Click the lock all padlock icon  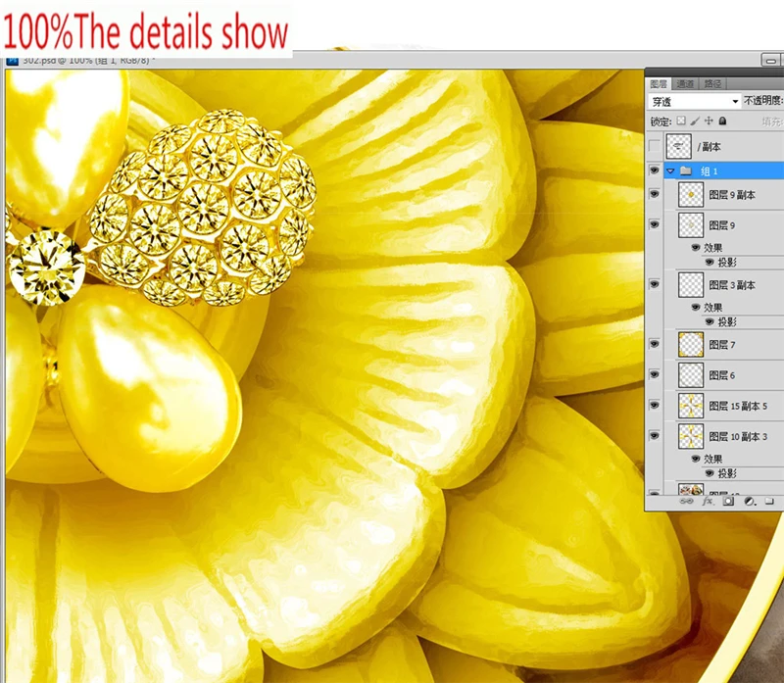click(x=722, y=121)
